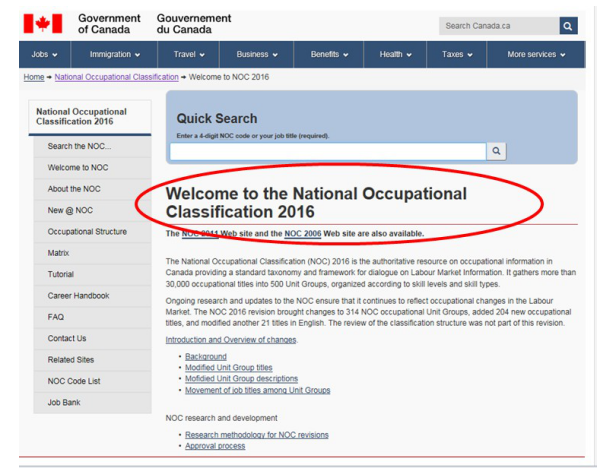Click Gouvernement du Canada wordmark text
Image resolution: width=606 pixels, height=470 pixels.
[194, 24]
